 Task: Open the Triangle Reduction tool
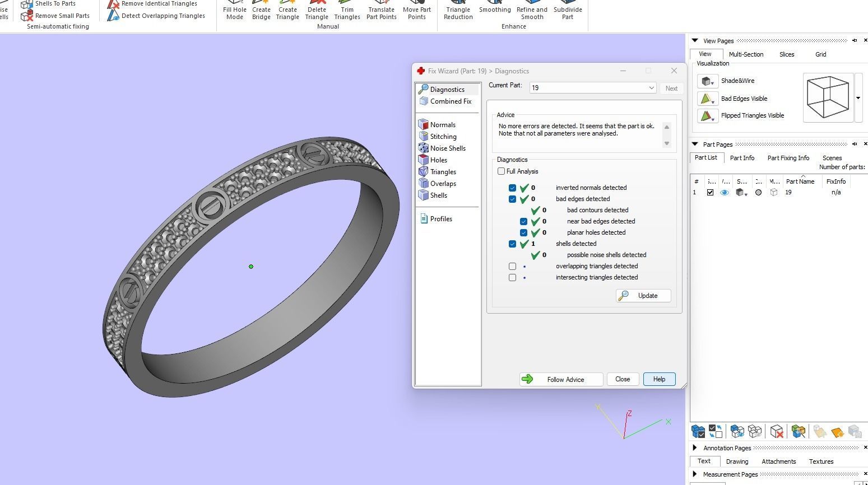click(458, 10)
